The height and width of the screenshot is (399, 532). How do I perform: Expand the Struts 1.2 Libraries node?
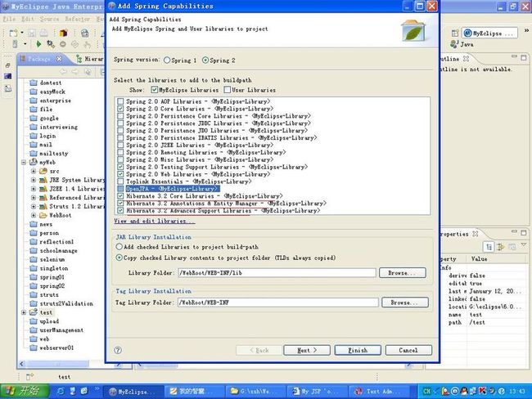click(x=34, y=206)
